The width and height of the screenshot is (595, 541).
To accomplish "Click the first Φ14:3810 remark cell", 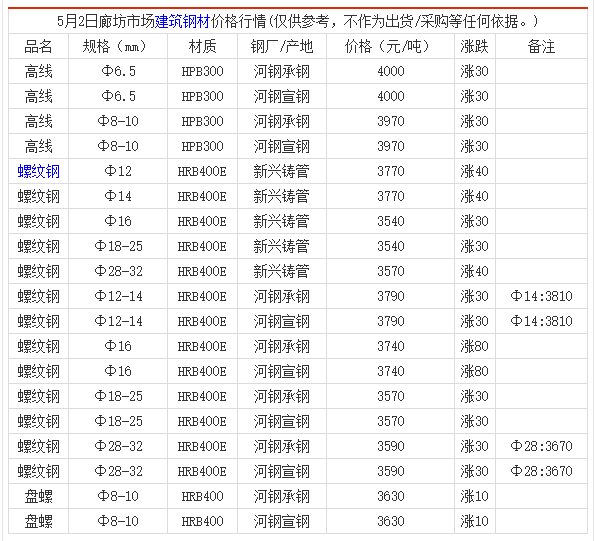I will [541, 296].
